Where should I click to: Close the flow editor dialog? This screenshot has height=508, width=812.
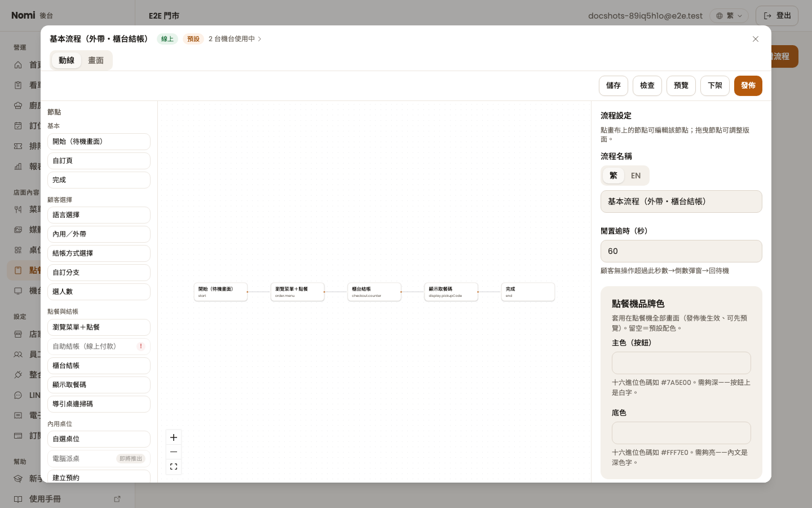click(x=756, y=39)
